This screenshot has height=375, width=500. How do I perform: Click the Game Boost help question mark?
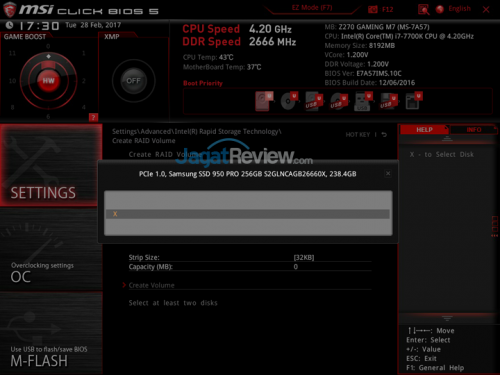[x=93, y=117]
